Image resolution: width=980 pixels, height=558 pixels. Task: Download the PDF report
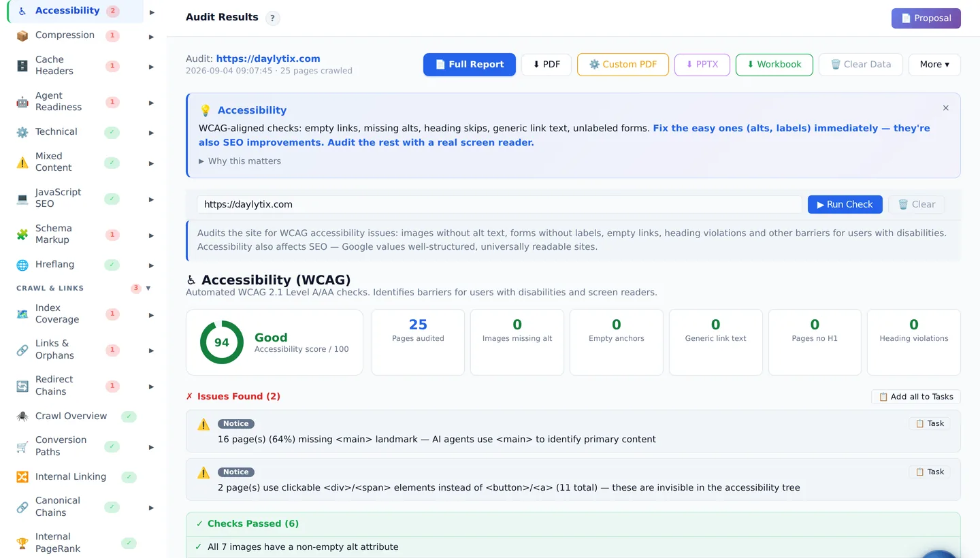tap(546, 65)
